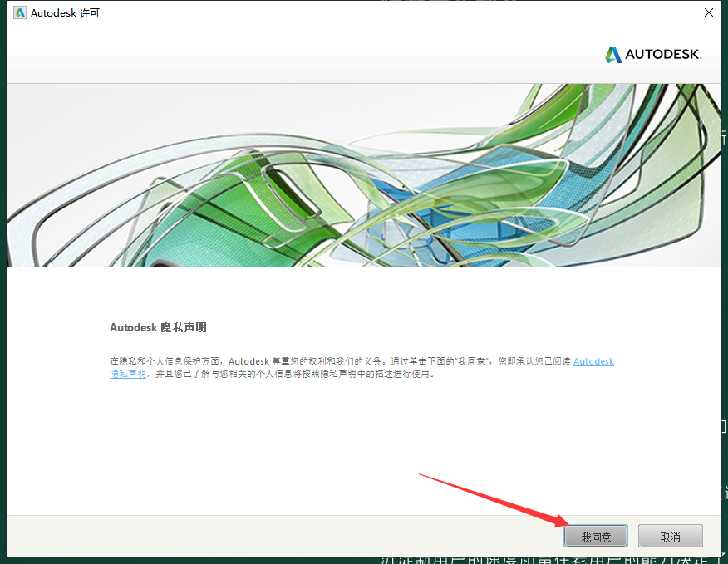Image resolution: width=728 pixels, height=564 pixels.
Task: Open the Autodesk 隐私声明 privacy statement link
Action: [x=593, y=361]
